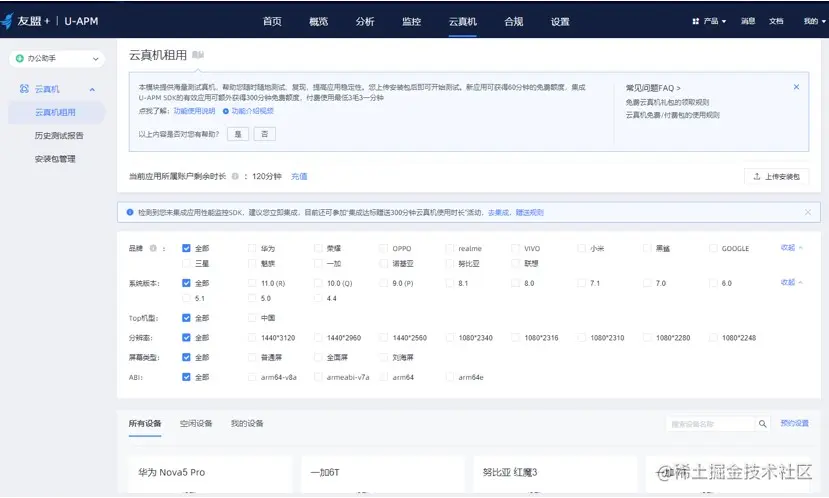Check the 三星 brand checkbox
Viewport: 829px width, 498px height.
coord(186,263)
